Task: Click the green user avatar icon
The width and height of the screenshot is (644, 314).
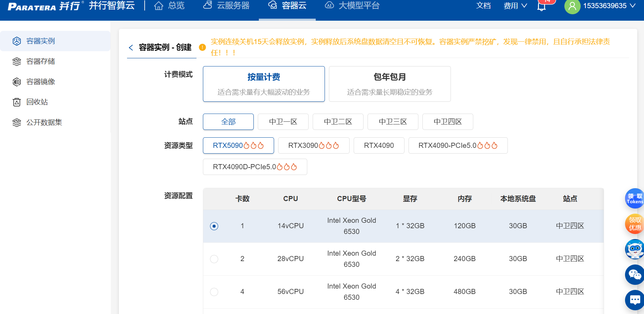Action: [572, 6]
